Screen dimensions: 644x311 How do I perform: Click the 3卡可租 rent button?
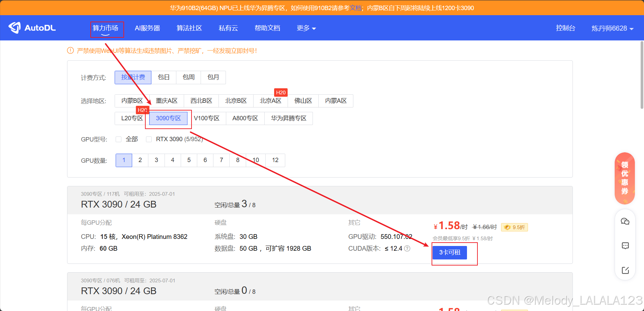(450, 252)
